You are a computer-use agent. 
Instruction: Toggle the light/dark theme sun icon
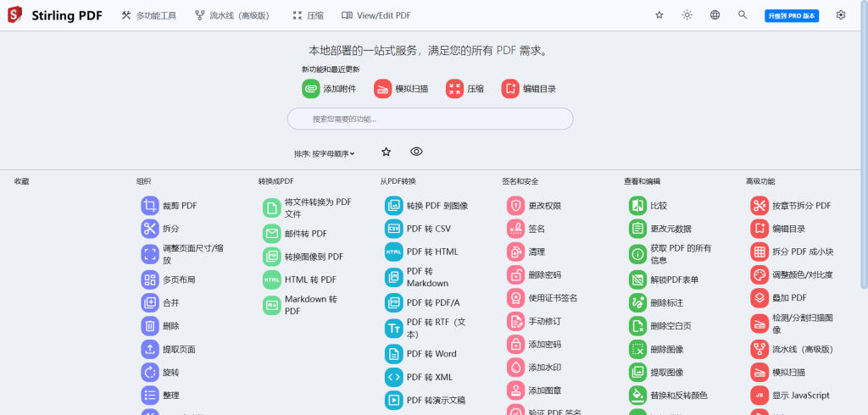click(687, 15)
